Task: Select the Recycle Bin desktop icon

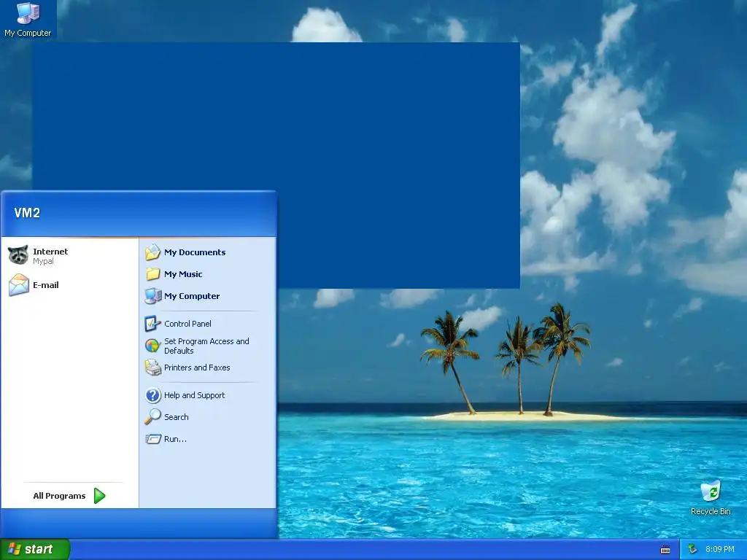Action: click(x=711, y=498)
